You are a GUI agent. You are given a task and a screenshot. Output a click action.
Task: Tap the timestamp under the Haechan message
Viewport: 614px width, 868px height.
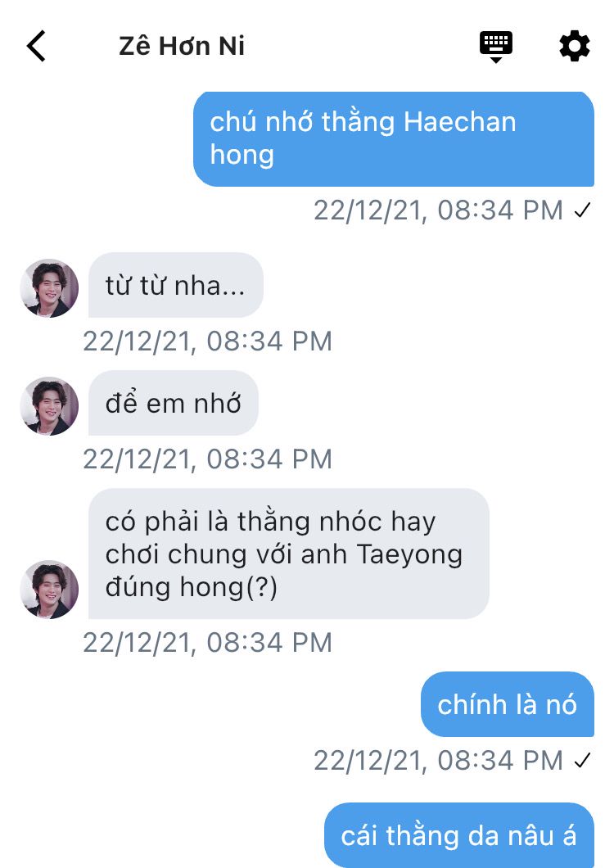[439, 210]
